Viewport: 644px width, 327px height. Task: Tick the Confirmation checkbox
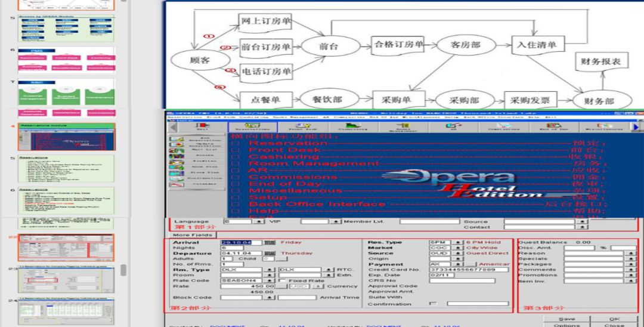[432, 304]
